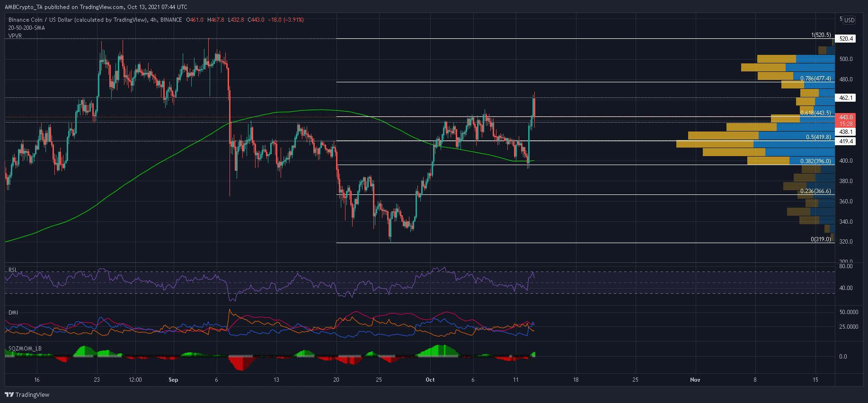Click the 0.618(443.5) Fibonacci level label
This screenshot has width=868, height=403.
(816, 113)
